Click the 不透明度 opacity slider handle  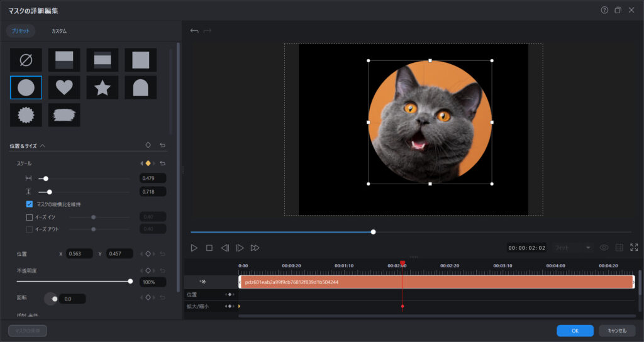tap(130, 281)
